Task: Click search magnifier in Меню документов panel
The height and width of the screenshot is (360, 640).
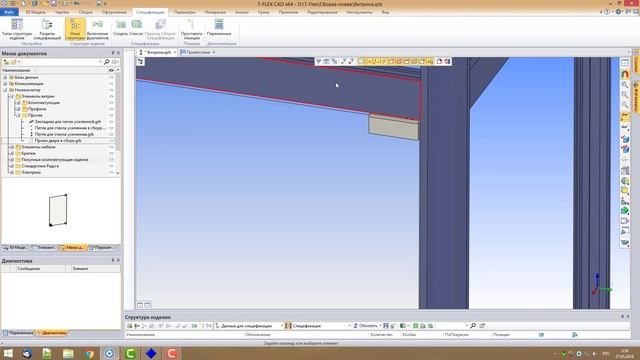Action: (x=107, y=62)
